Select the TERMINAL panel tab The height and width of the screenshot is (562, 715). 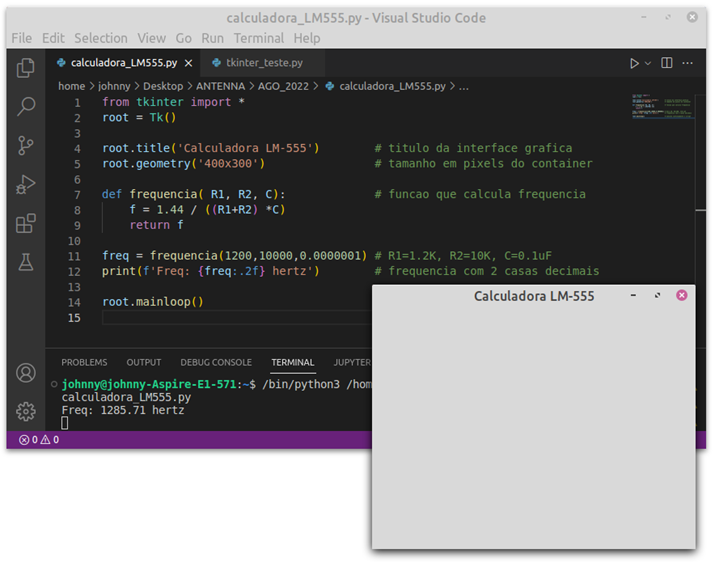293,363
